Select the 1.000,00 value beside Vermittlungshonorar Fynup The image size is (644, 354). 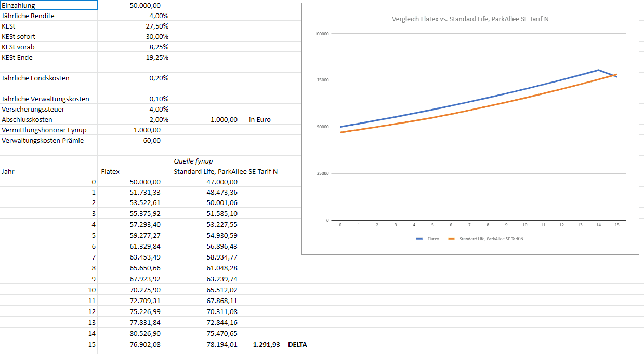click(134, 130)
